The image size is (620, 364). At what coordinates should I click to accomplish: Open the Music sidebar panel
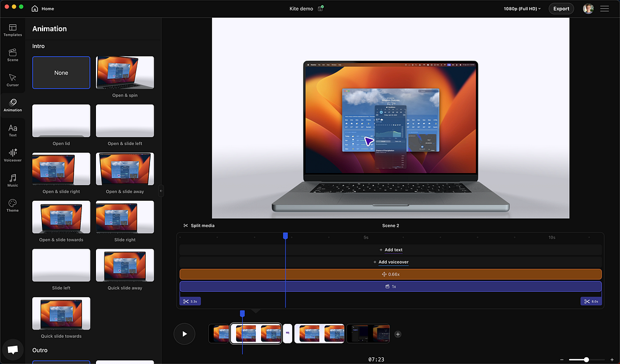coord(13,181)
